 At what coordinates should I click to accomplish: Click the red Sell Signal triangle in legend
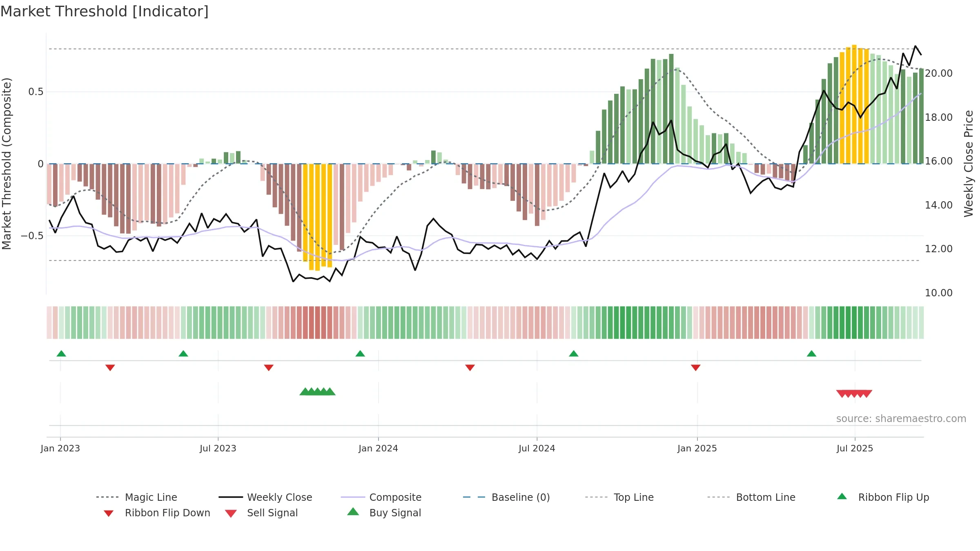pyautogui.click(x=231, y=513)
